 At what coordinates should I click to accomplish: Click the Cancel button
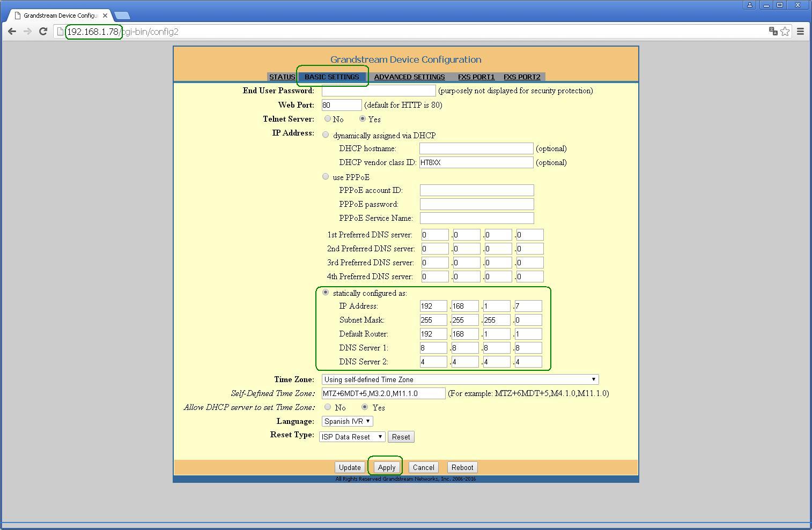tap(424, 467)
